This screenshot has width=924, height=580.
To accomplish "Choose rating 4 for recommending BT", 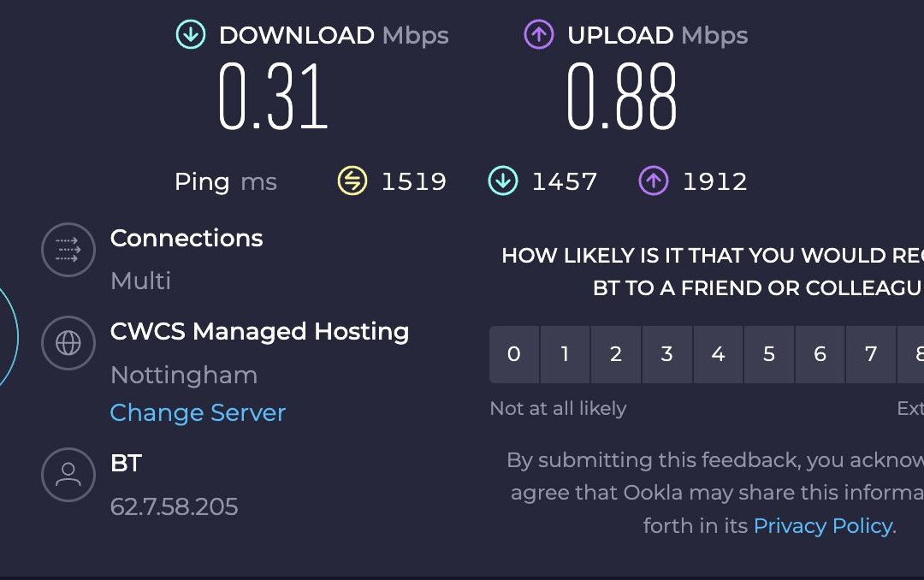I will pos(718,354).
